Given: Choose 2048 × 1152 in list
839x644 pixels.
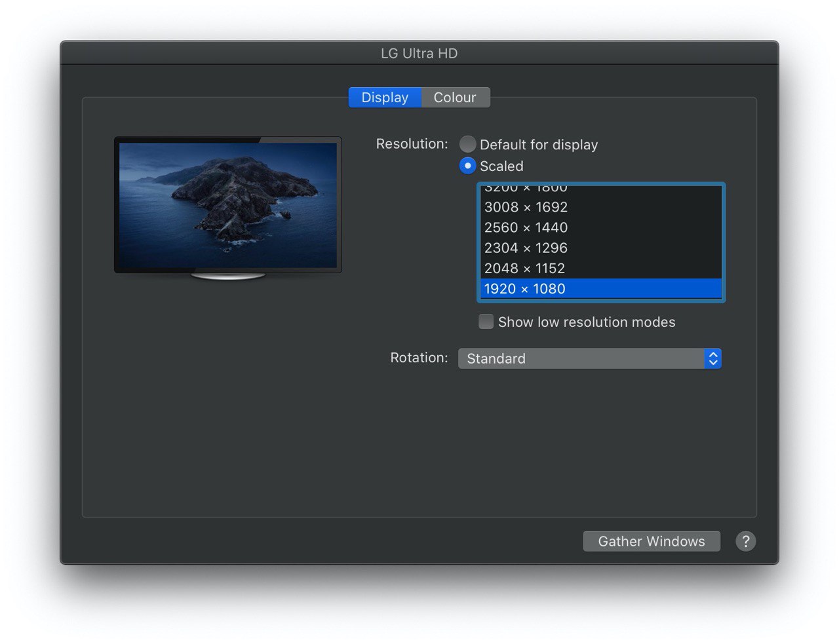Looking at the screenshot, I should [601, 268].
